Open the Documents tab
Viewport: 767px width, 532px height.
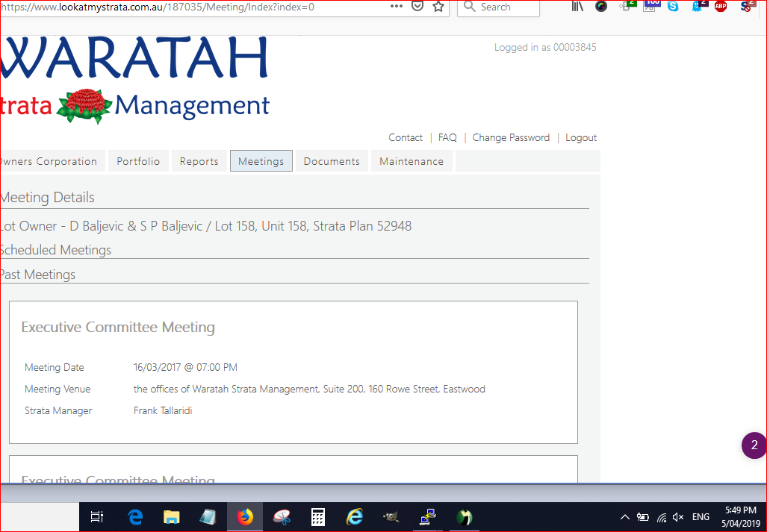click(x=332, y=161)
